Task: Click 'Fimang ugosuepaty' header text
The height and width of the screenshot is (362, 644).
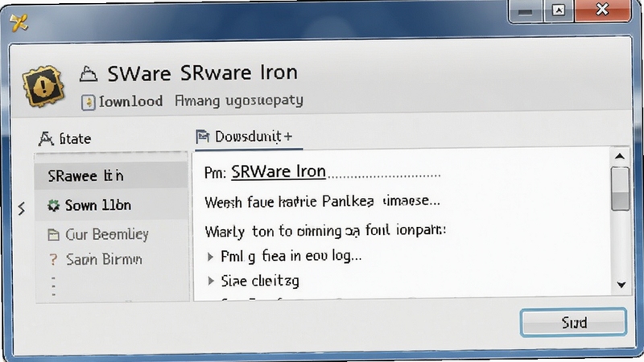Action: click(239, 101)
